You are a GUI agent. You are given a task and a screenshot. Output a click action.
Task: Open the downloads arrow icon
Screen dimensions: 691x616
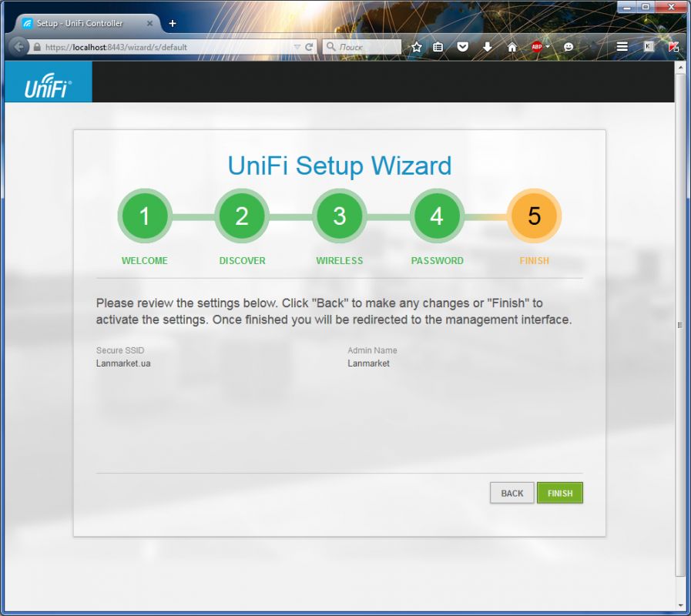(x=488, y=47)
